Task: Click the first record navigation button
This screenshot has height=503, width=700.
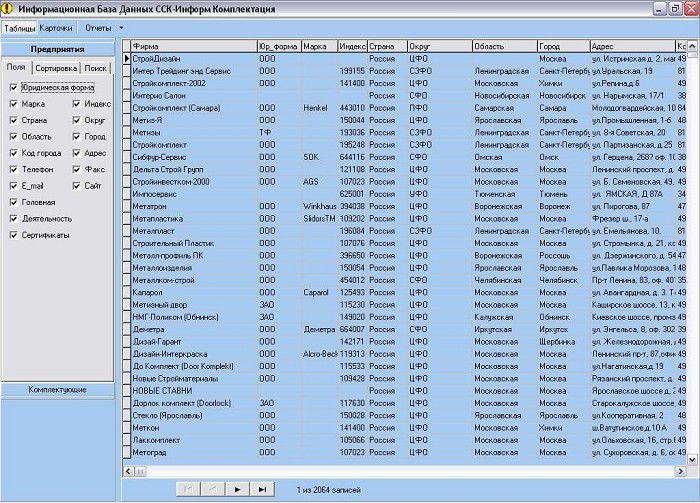Action: coord(188,490)
